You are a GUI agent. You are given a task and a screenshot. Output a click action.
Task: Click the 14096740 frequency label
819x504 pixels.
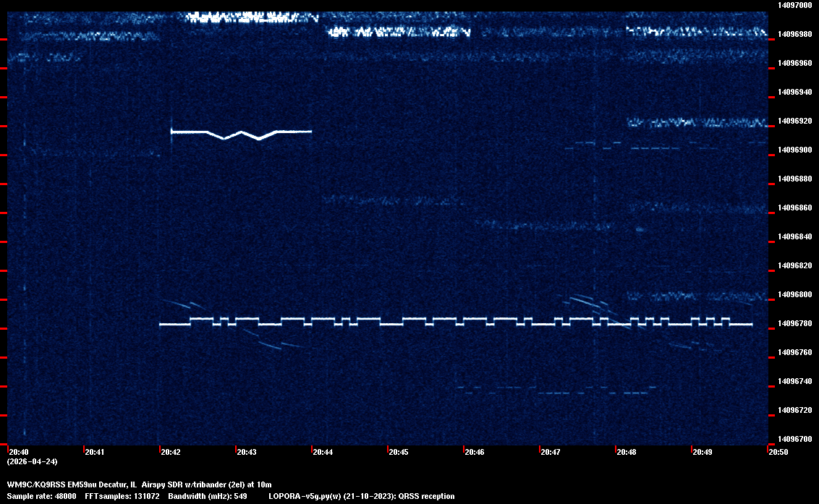tap(795, 381)
